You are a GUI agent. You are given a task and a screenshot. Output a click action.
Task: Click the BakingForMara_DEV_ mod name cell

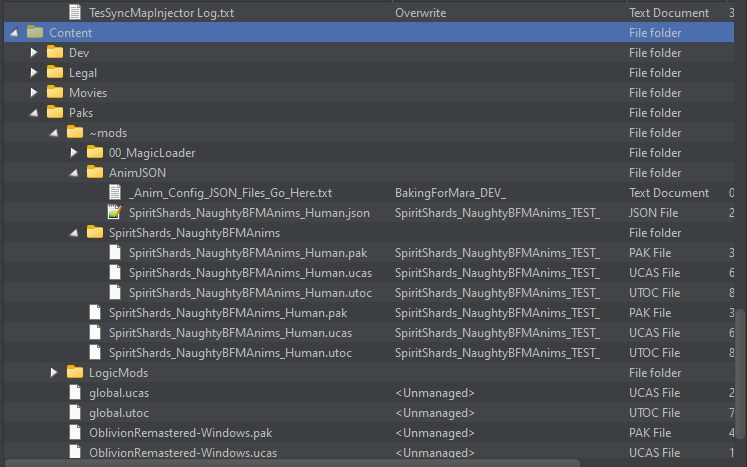point(450,193)
